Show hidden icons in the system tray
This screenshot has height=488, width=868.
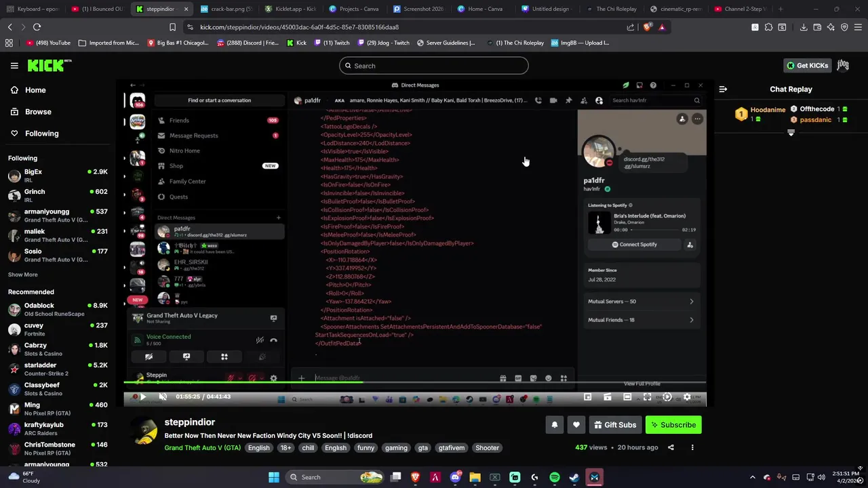(752, 477)
